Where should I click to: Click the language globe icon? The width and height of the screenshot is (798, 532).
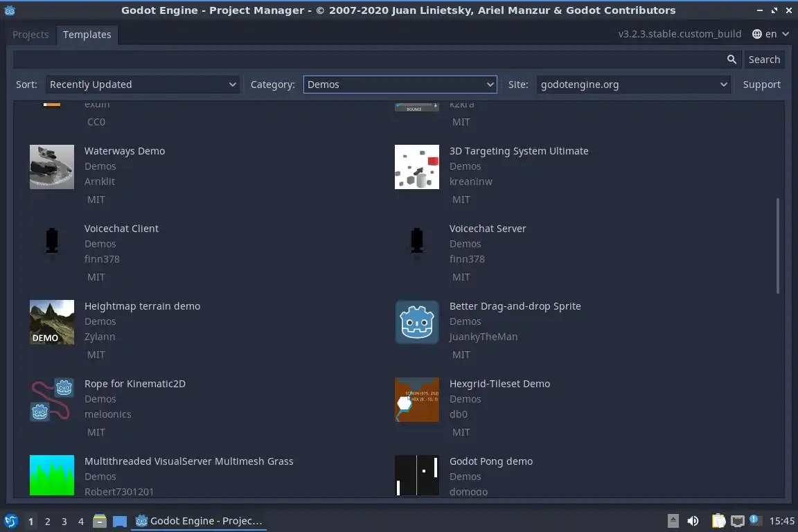point(756,34)
